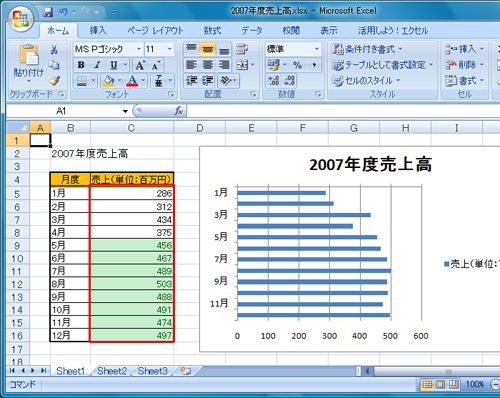Screen dimensions: 500x398
Task: Toggle center horizontal alignment
Action: pyautogui.click(x=207, y=65)
